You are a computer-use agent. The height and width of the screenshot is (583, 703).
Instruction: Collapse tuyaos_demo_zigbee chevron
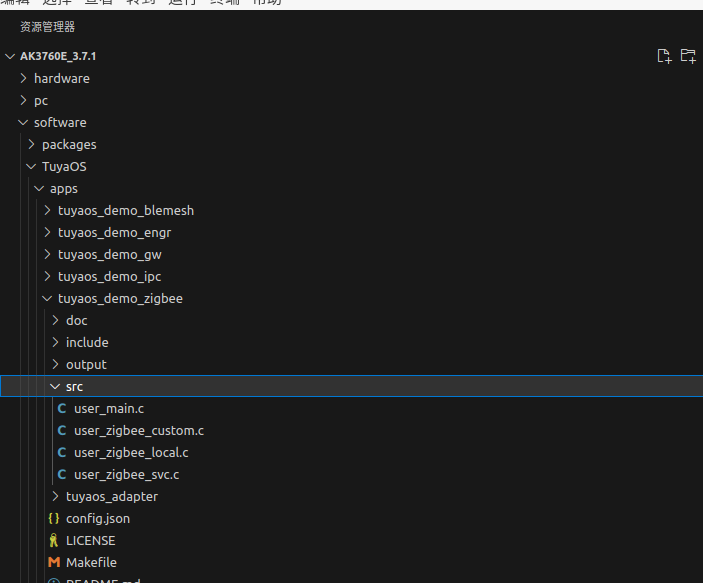pyautogui.click(x=47, y=298)
